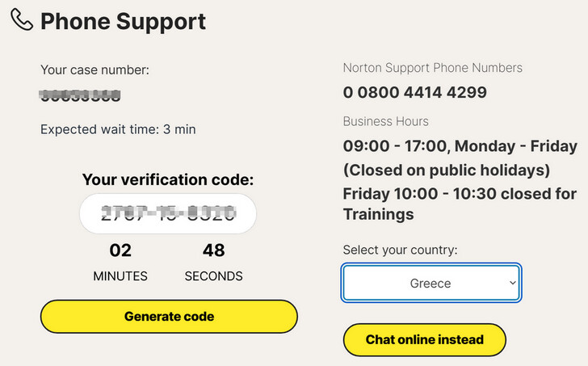Click the Business Hours label
The image size is (588, 366).
coord(385,121)
